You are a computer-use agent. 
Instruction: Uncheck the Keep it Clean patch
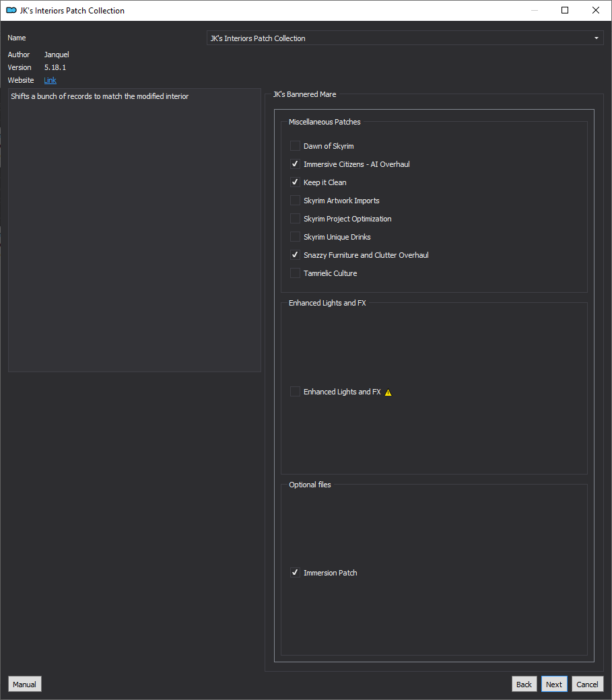pos(295,182)
